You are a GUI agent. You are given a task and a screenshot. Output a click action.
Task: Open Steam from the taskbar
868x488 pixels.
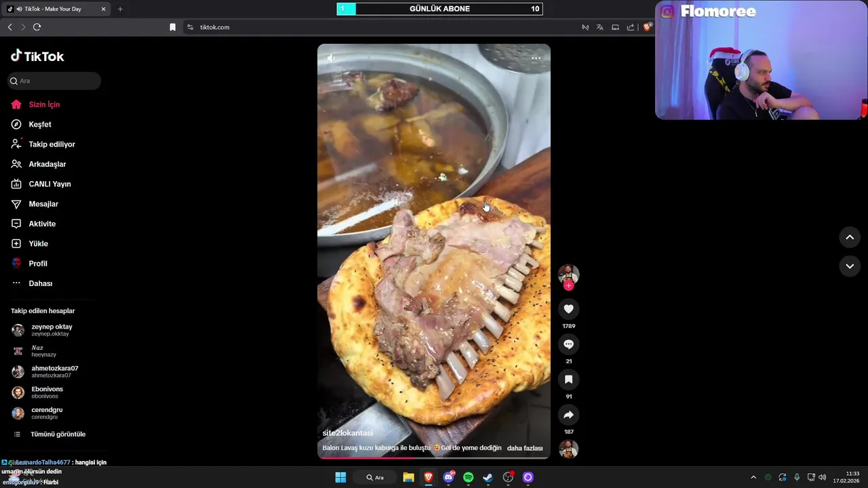pos(488,477)
